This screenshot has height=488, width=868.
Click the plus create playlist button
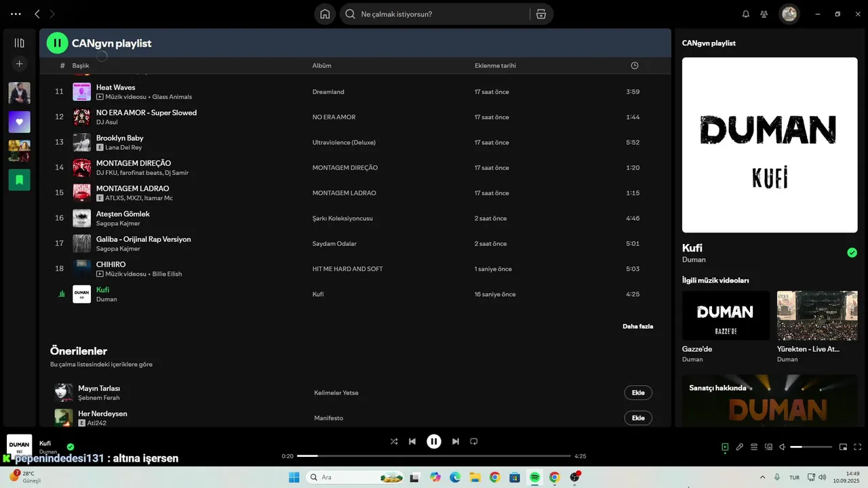click(19, 64)
